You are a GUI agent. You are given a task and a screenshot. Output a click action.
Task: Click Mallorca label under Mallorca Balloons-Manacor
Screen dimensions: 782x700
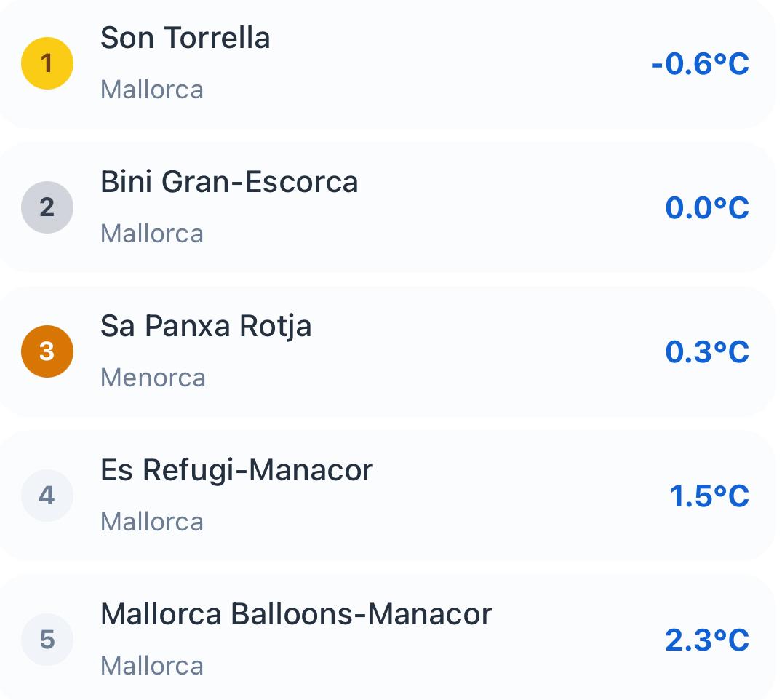pos(152,666)
